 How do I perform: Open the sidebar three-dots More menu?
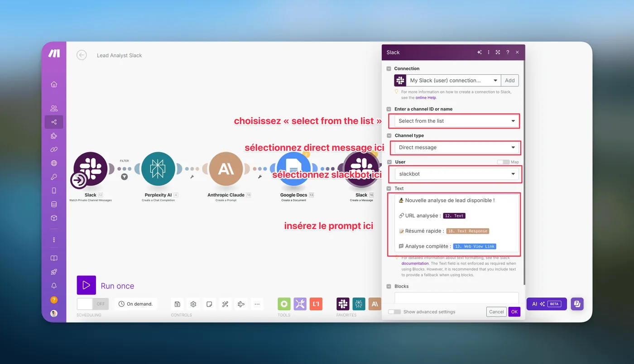54,239
